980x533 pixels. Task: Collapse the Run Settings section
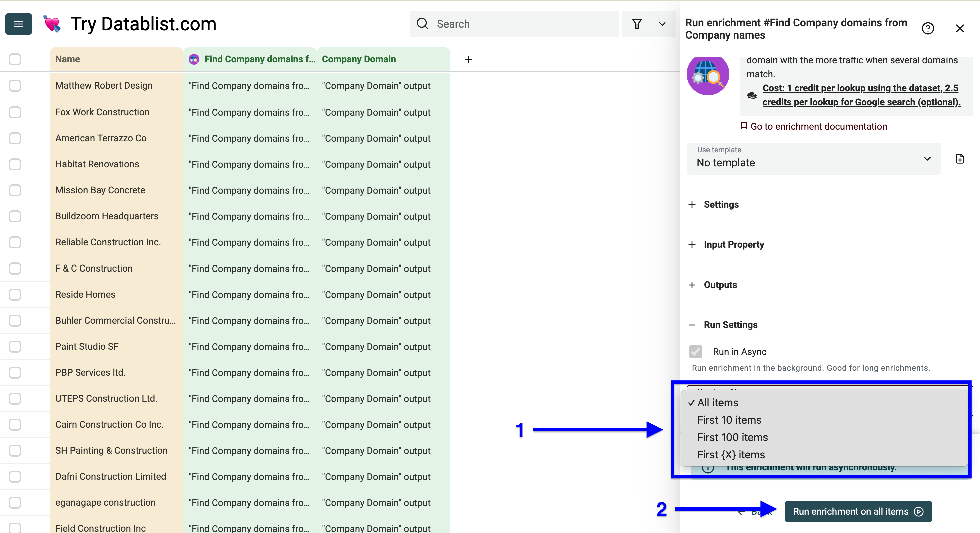[x=723, y=325]
